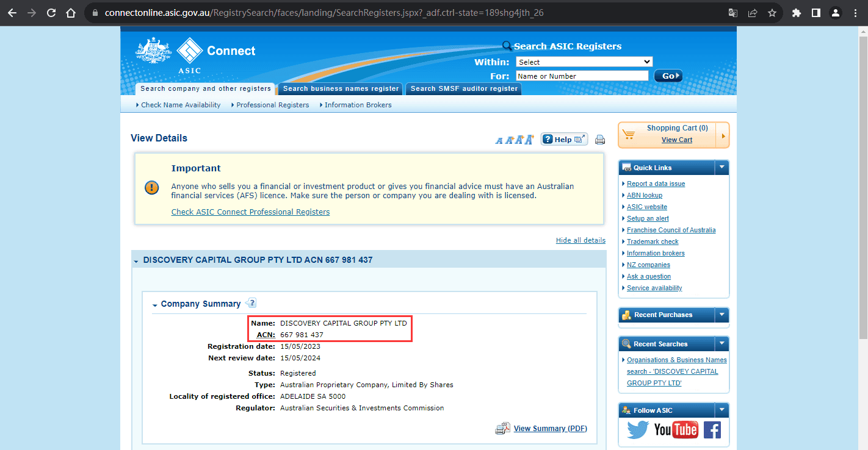
Task: Reload the page with the refresh icon
Action: point(51,13)
